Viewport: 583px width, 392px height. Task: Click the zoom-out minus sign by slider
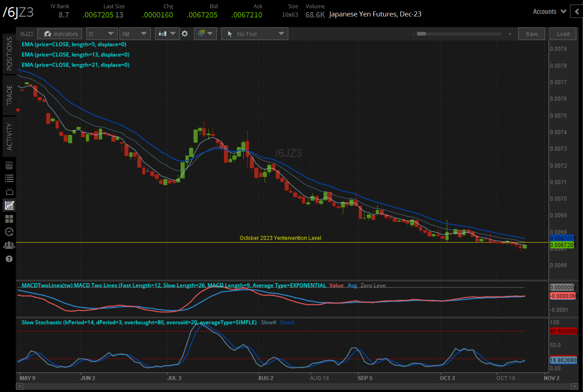(413, 34)
